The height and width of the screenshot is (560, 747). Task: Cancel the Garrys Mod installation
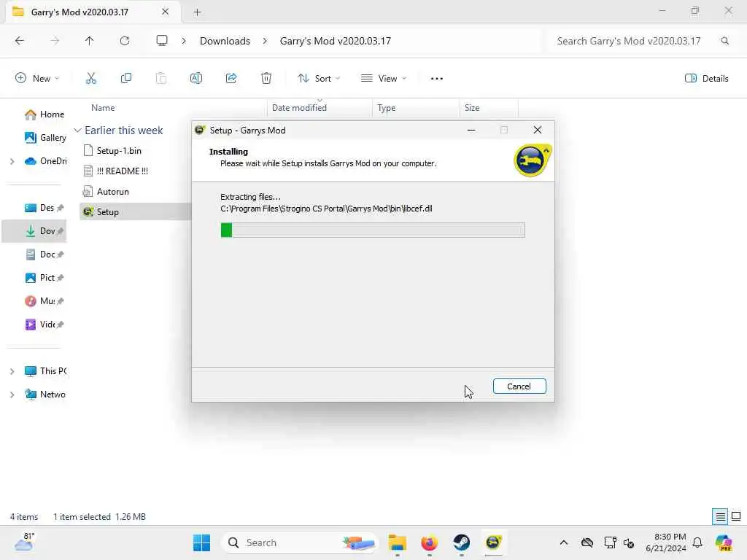pos(519,386)
